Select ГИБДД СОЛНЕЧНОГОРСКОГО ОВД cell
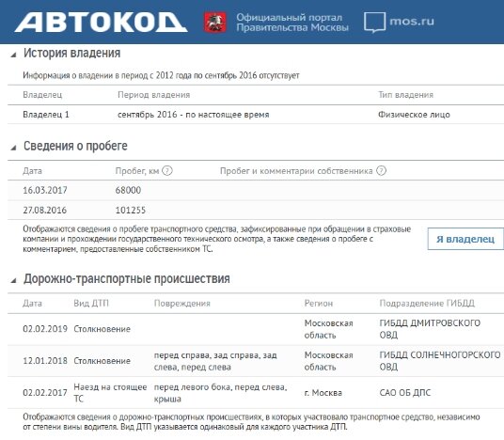The width and height of the screenshot is (504, 440). coord(440,361)
